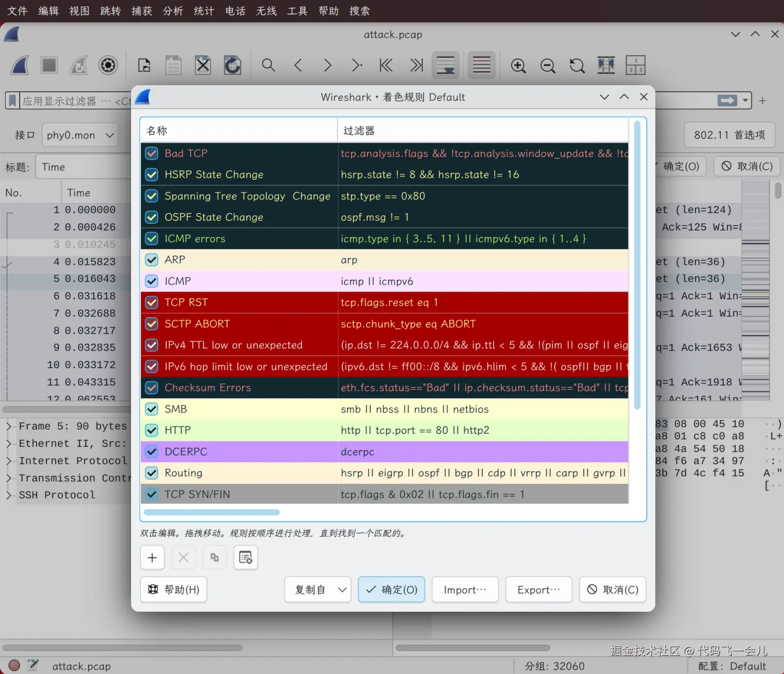Disable the HSRP State Change rule
The width and height of the screenshot is (784, 674).
[152, 175]
